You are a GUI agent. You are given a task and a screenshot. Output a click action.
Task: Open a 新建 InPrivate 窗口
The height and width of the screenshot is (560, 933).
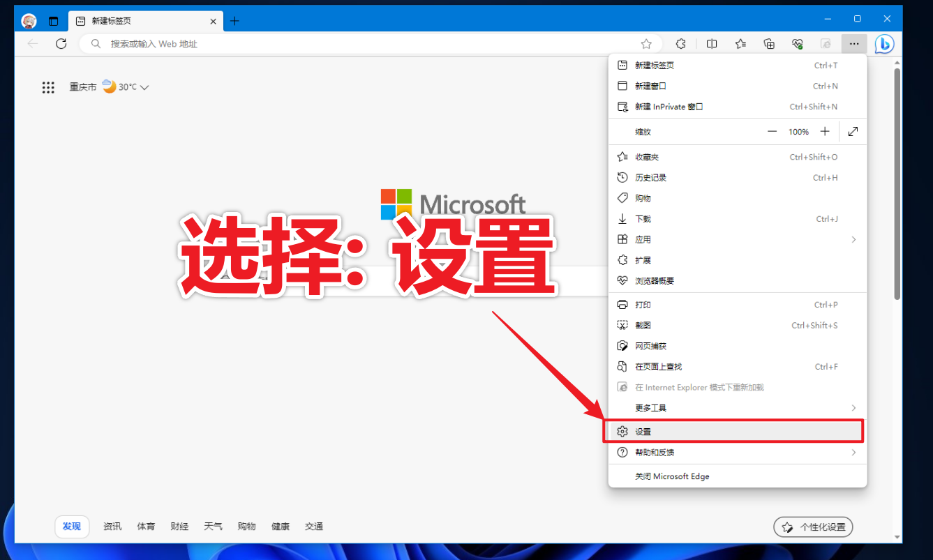pyautogui.click(x=738, y=107)
